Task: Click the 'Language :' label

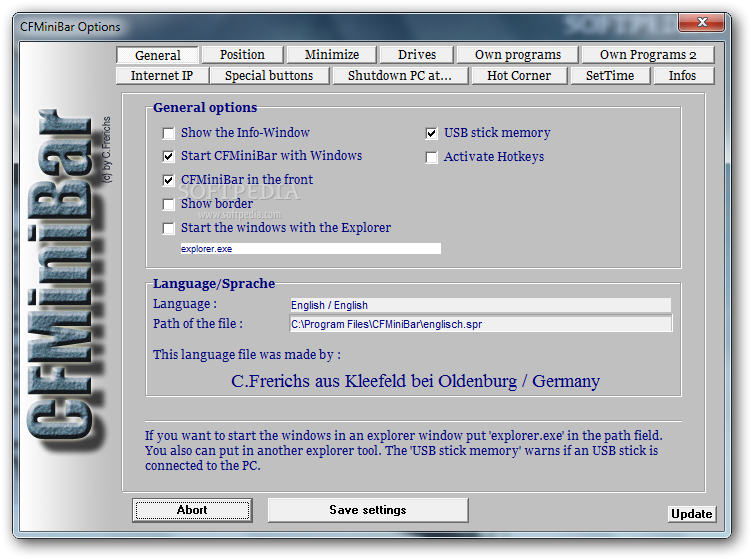Action: point(185,304)
